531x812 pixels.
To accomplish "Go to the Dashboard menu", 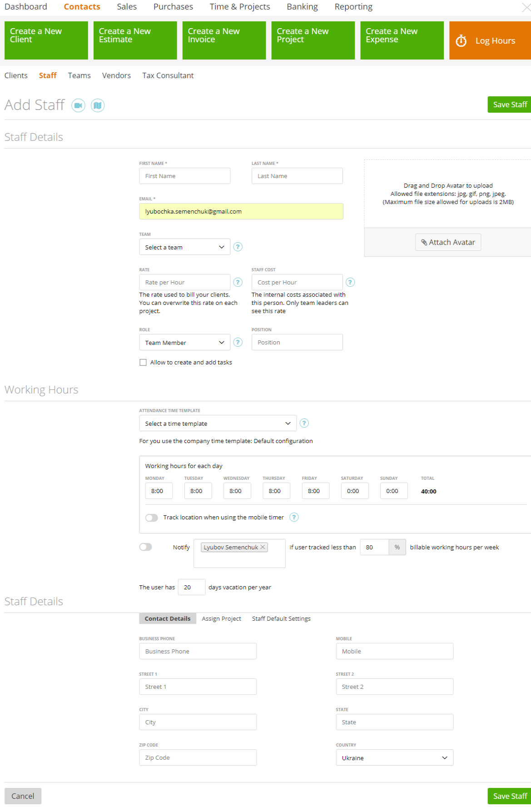I will point(26,7).
